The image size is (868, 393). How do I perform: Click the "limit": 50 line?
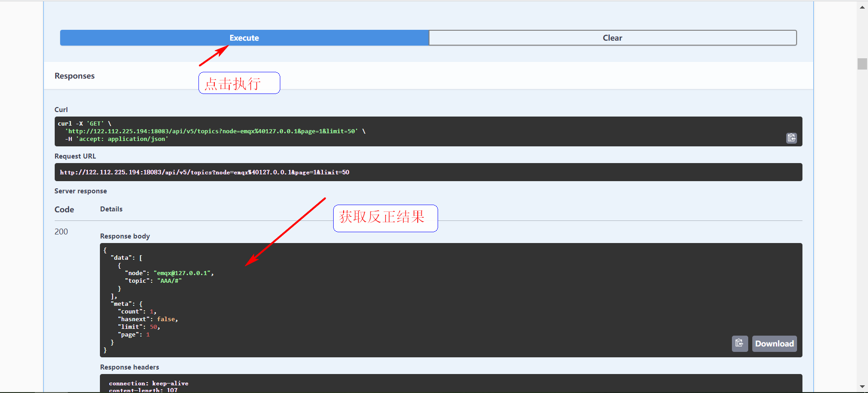tap(139, 327)
